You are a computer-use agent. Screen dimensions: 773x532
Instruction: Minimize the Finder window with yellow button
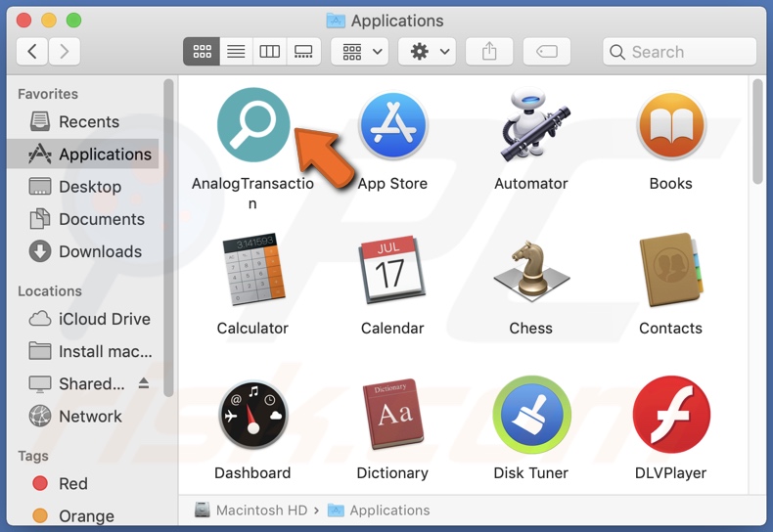49,21
